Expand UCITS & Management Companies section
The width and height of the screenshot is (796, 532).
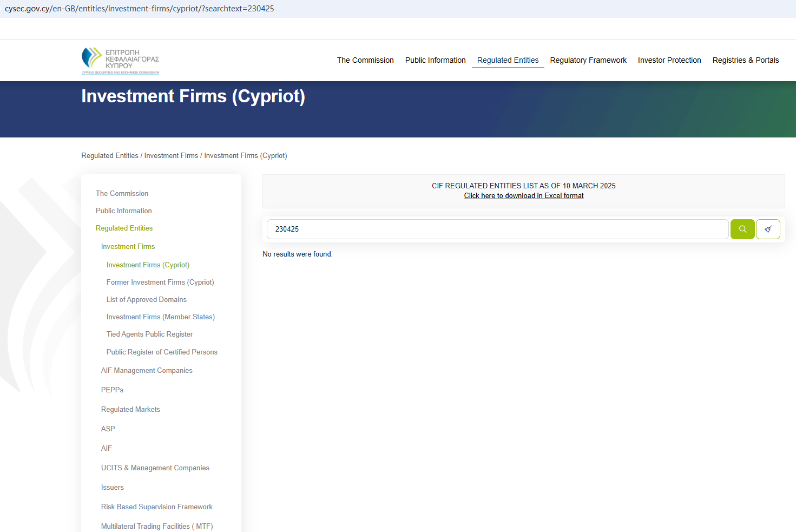(155, 468)
